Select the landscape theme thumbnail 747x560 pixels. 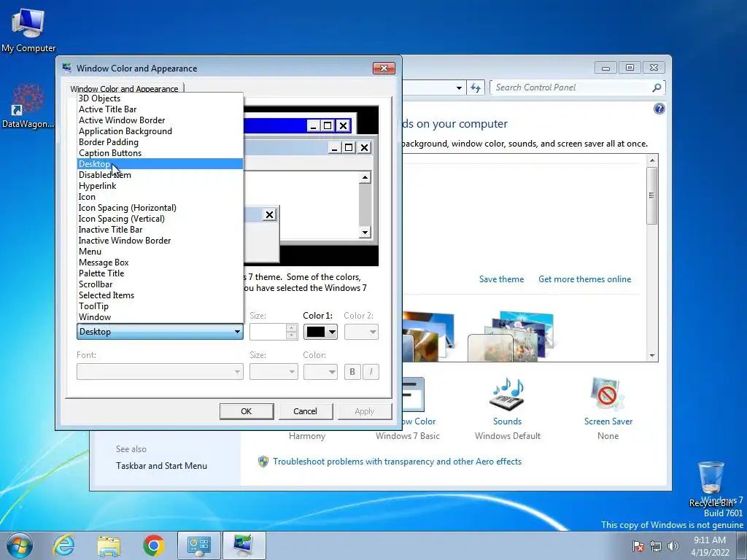coord(427,335)
